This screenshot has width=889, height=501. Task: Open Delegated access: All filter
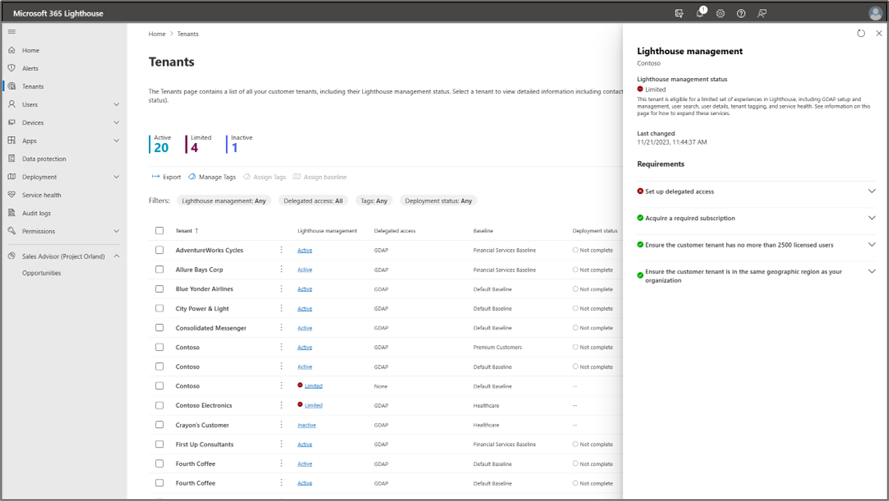coord(313,201)
